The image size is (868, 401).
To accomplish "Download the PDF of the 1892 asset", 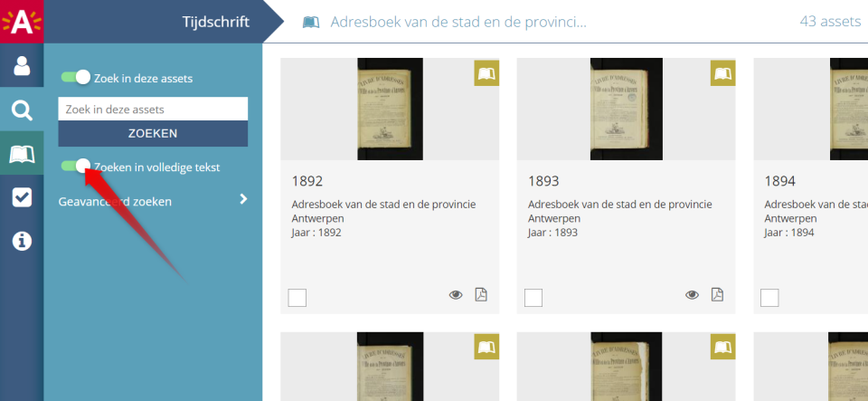I will pyautogui.click(x=481, y=294).
